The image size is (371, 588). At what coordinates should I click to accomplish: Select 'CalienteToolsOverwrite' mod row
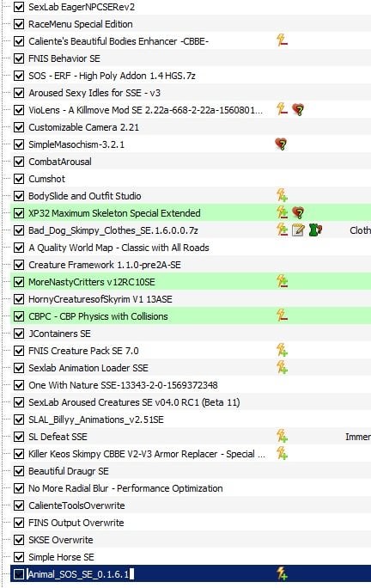(x=191, y=505)
